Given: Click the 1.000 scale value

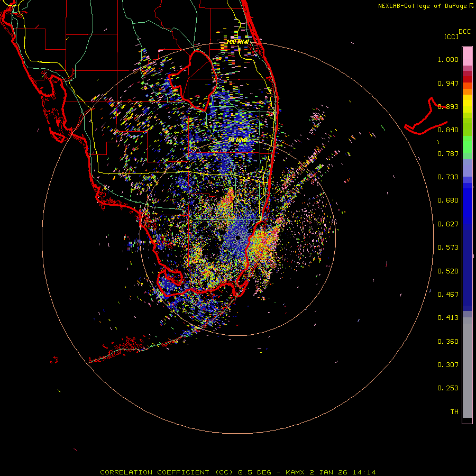Looking at the screenshot, I should click(x=448, y=59).
